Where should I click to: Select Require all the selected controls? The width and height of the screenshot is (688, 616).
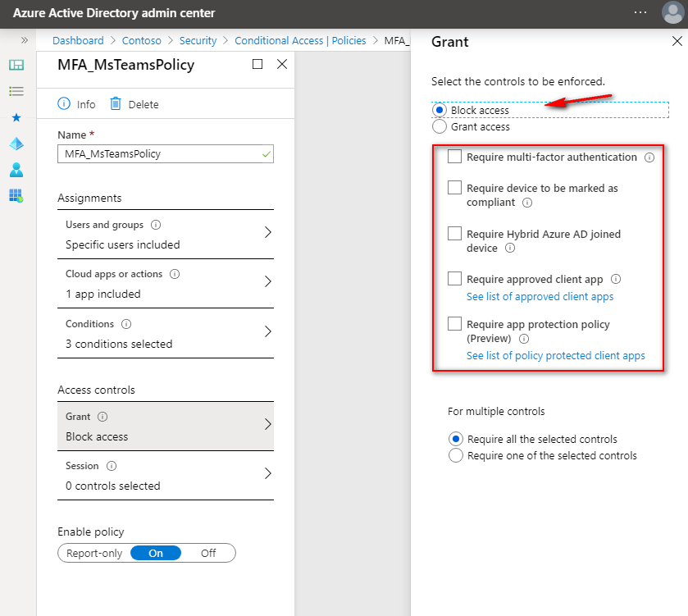[456, 439]
